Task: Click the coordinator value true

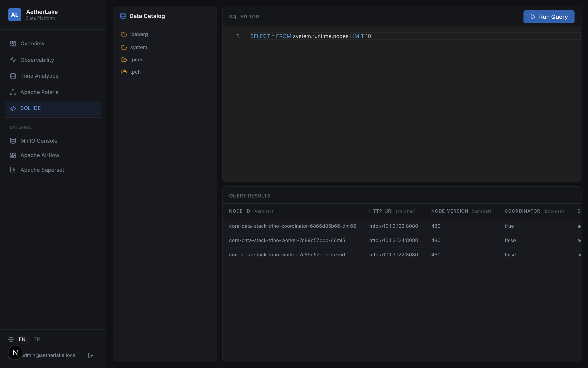Action: tap(509, 226)
